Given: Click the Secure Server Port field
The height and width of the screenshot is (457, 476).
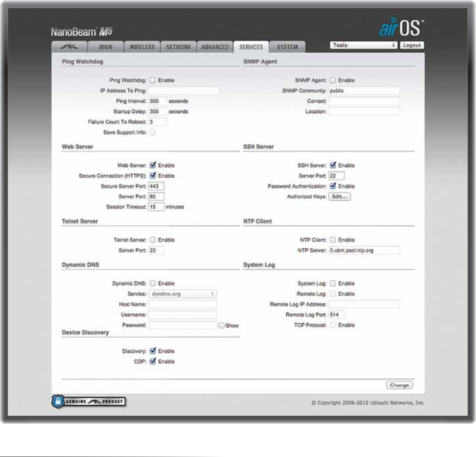Looking at the screenshot, I should pyautogui.click(x=156, y=186).
